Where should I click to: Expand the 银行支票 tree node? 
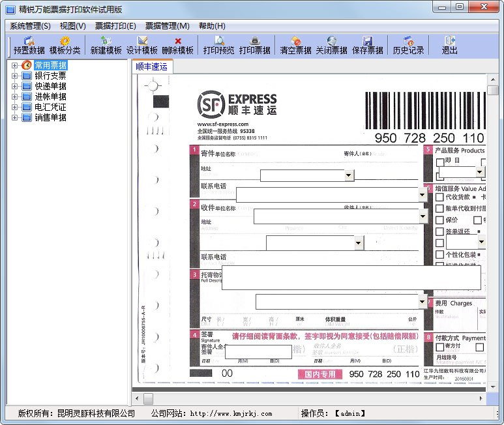point(14,76)
